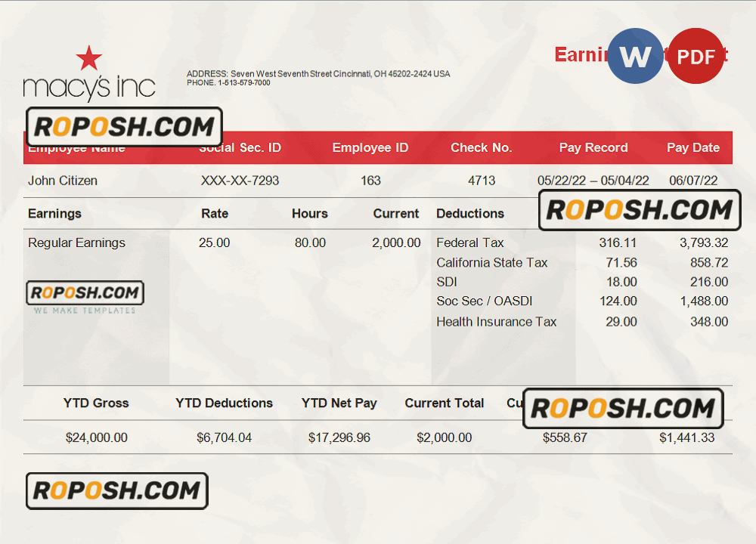The width and height of the screenshot is (756, 544).
Task: Click the Pay Date header
Action: (x=692, y=148)
